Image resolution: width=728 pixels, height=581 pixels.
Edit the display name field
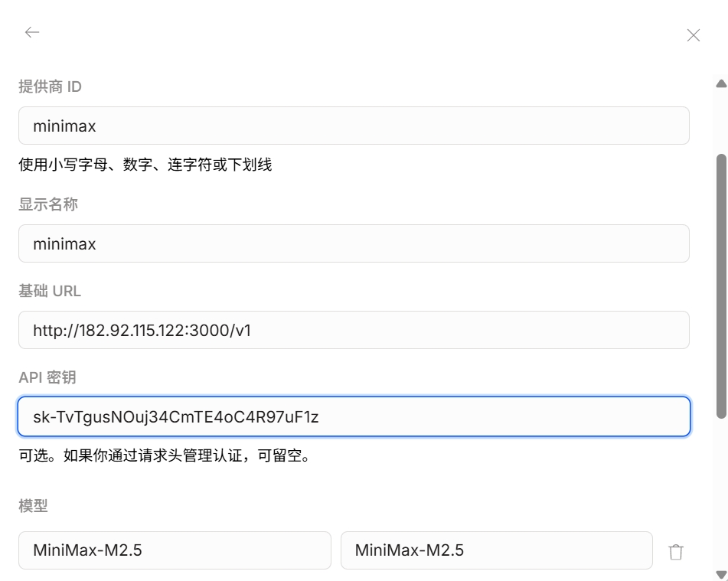click(354, 243)
